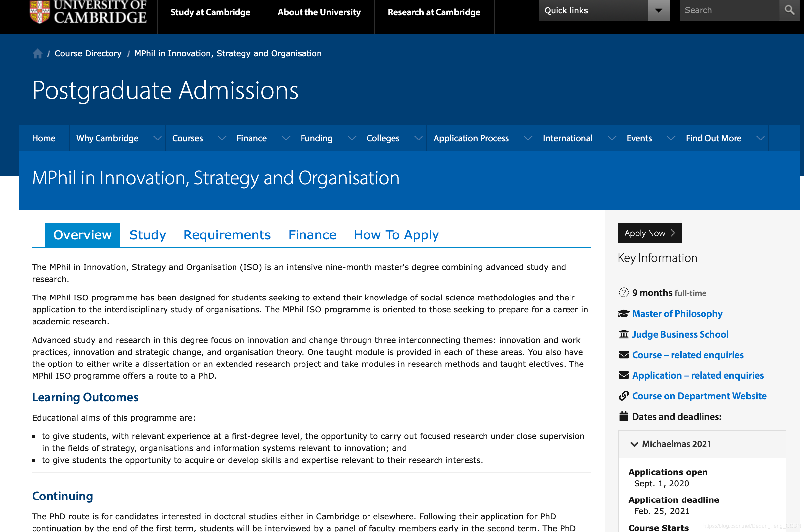Expand the Courses menu chevron
This screenshot has height=532, width=804.
[x=222, y=138]
